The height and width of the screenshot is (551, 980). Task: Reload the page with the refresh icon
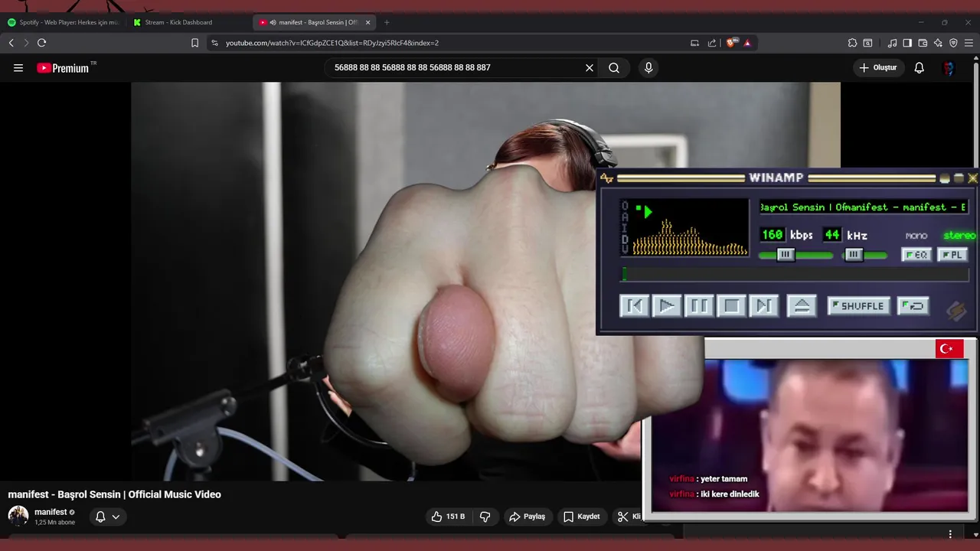(42, 43)
